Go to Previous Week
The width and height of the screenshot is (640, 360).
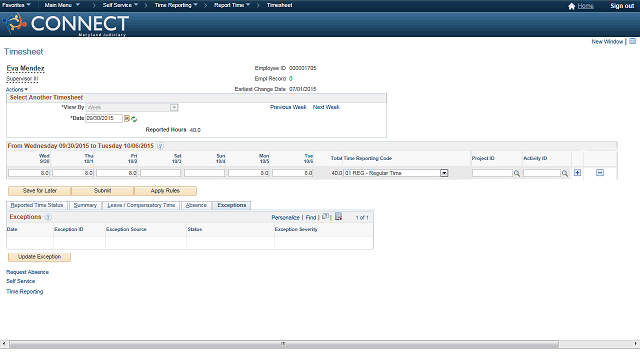point(288,107)
